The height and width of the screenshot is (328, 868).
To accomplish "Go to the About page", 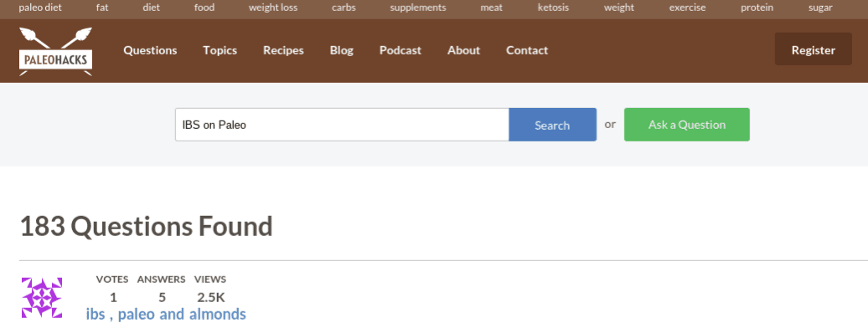I will point(464,50).
